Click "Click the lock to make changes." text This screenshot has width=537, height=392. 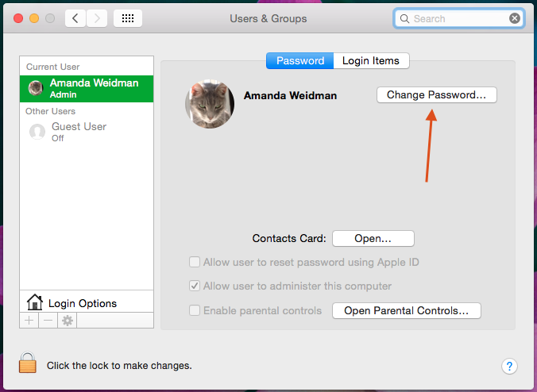[x=119, y=366]
